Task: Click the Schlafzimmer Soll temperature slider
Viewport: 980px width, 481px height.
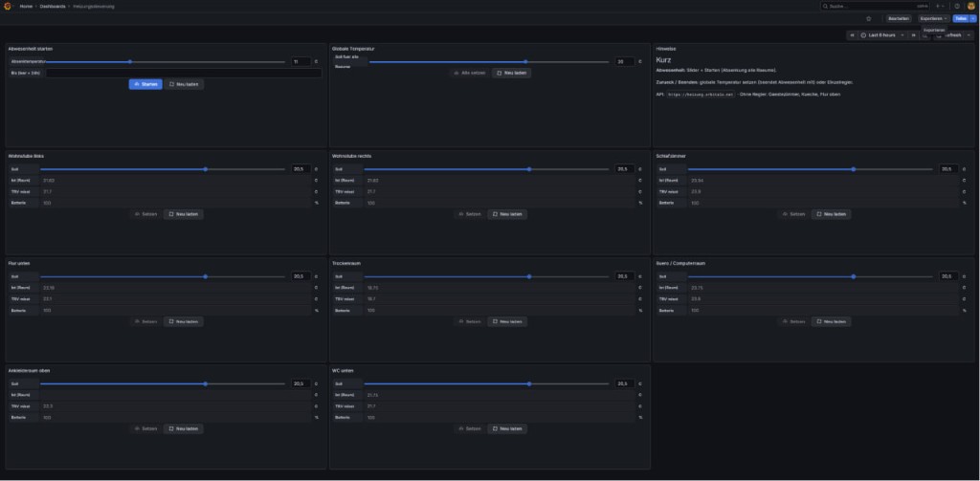Action: 812,169
